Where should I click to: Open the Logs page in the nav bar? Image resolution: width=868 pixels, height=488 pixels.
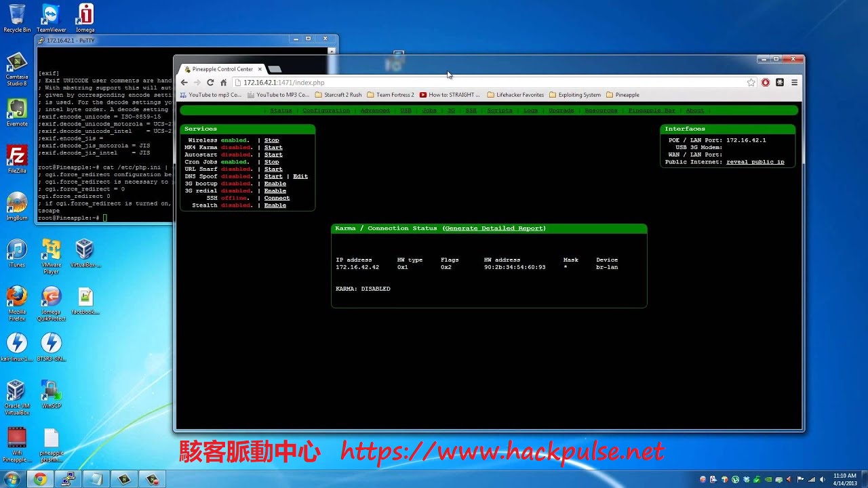[530, 110]
